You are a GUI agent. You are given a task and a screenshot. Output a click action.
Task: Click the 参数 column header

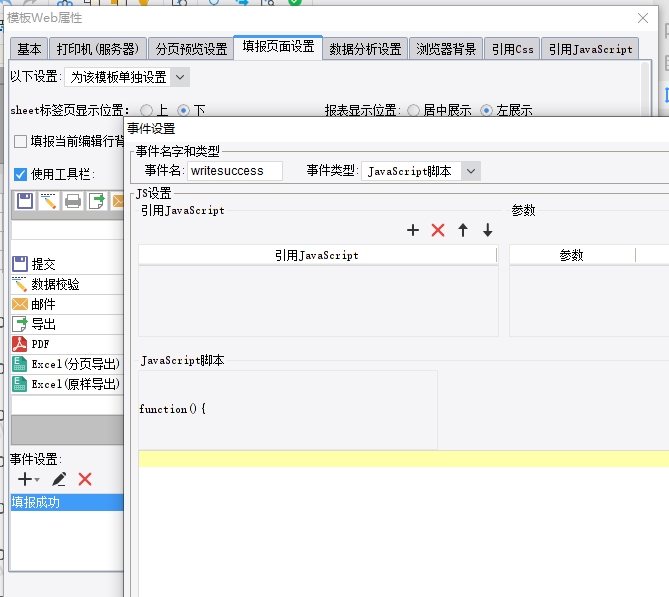(572, 255)
